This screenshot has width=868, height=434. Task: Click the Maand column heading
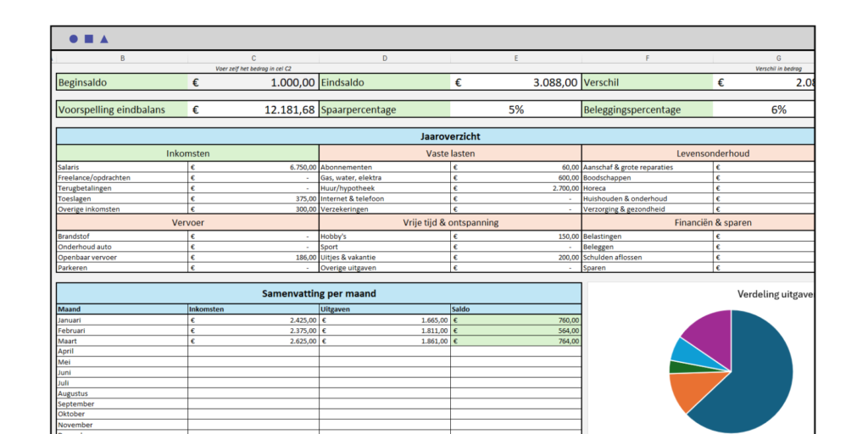click(122, 309)
